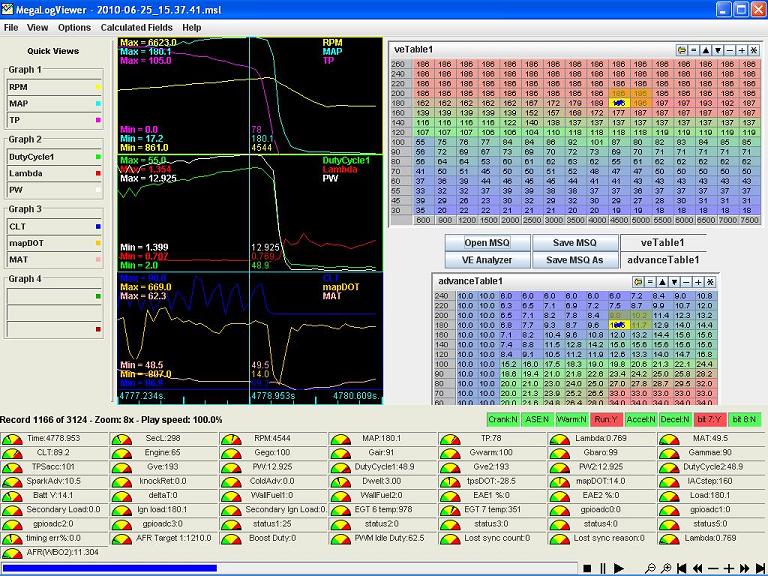Increase veTable1 cells with the up arrow
Viewport: 768px width, 576px height.
pyautogui.click(x=706, y=49)
